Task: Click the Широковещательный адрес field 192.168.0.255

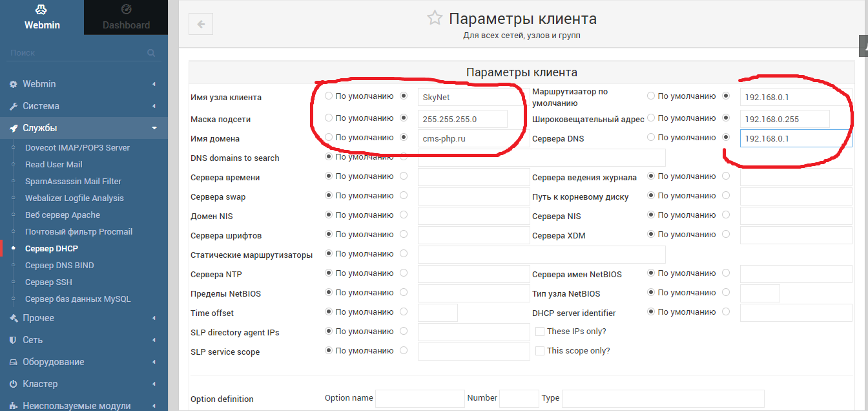Action: [785, 119]
